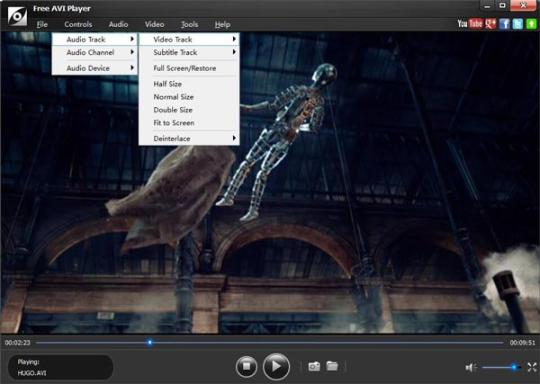The width and height of the screenshot is (540, 384).
Task: Close the Free AVI Player window
Action: point(523,6)
